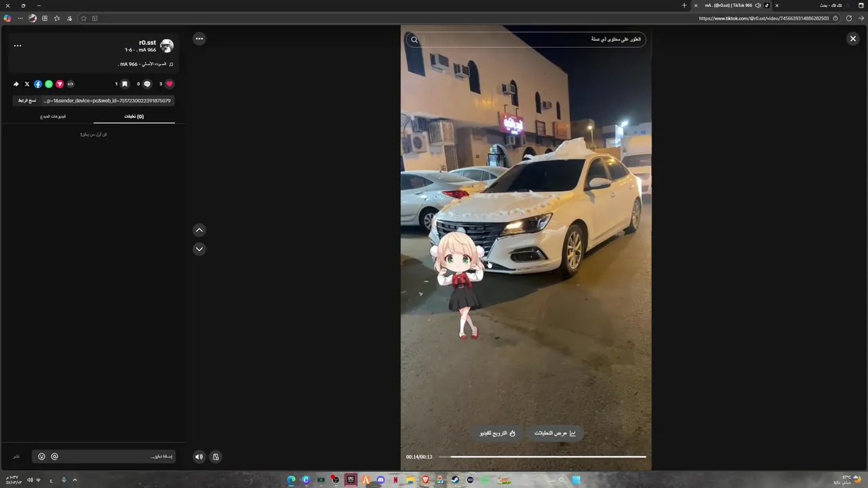This screenshot has height=488, width=868.
Task: Open a new browser tab with plus
Action: pos(684,5)
